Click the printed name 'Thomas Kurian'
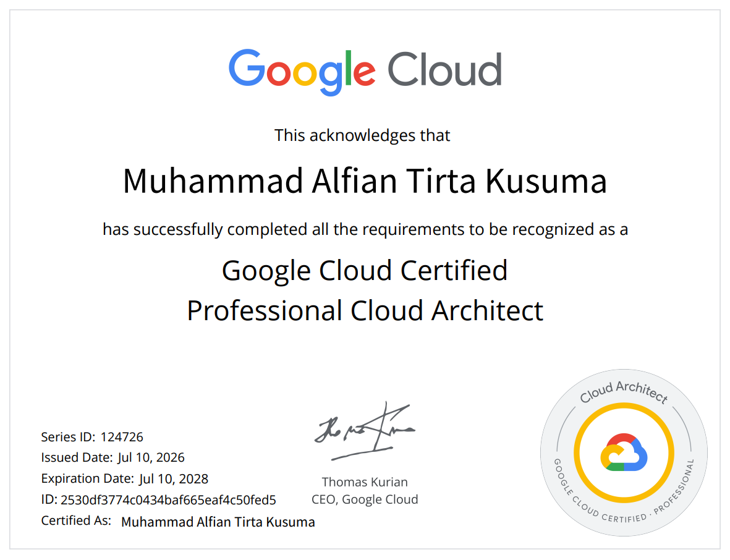 [365, 482]
